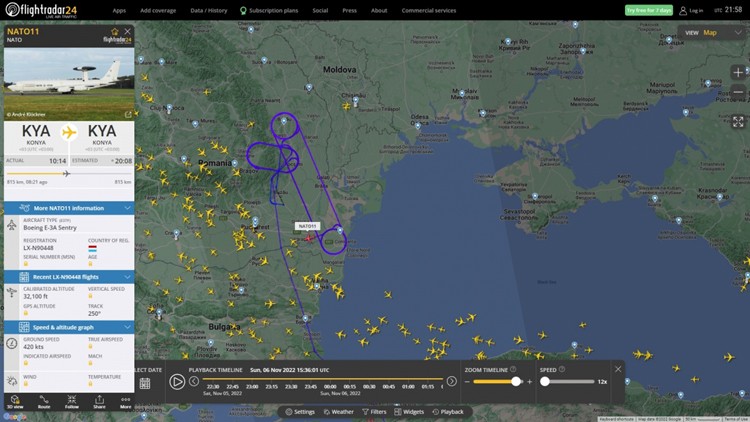
Task: Click the 32,100 ft calibrated altitude value
Action: coord(35,297)
